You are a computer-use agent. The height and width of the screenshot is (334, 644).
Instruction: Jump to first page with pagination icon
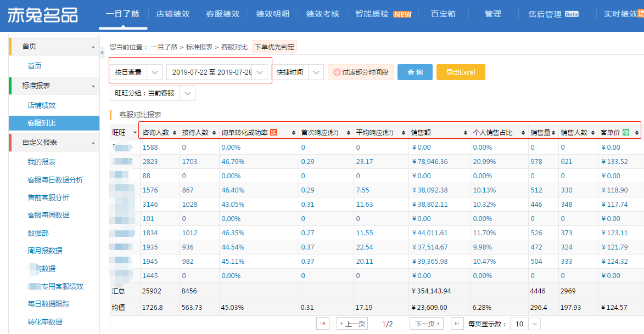[x=323, y=324]
